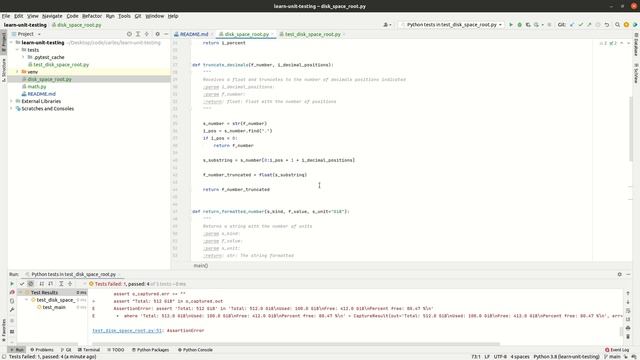Open Project panel gear options
640x360 pixels.
point(158,34)
